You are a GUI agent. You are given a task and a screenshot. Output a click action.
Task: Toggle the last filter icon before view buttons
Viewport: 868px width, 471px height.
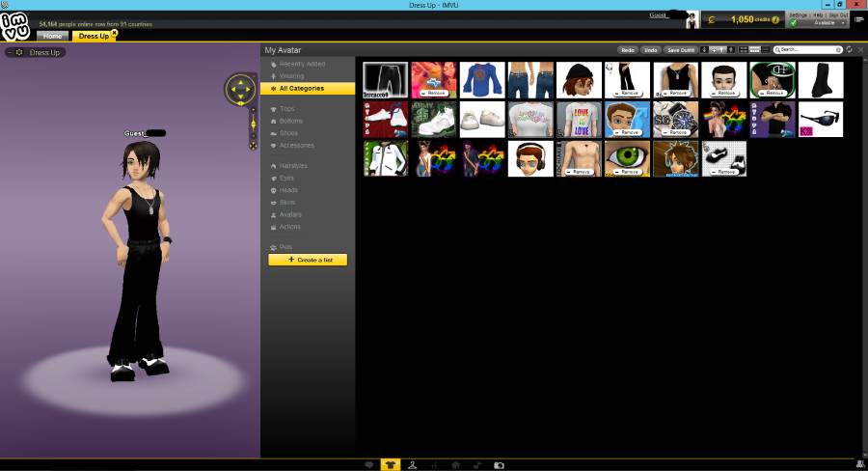click(731, 50)
